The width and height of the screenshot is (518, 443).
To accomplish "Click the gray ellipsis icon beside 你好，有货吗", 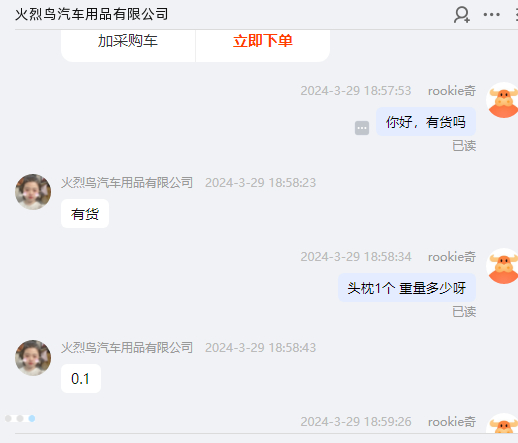I will coord(362,128).
